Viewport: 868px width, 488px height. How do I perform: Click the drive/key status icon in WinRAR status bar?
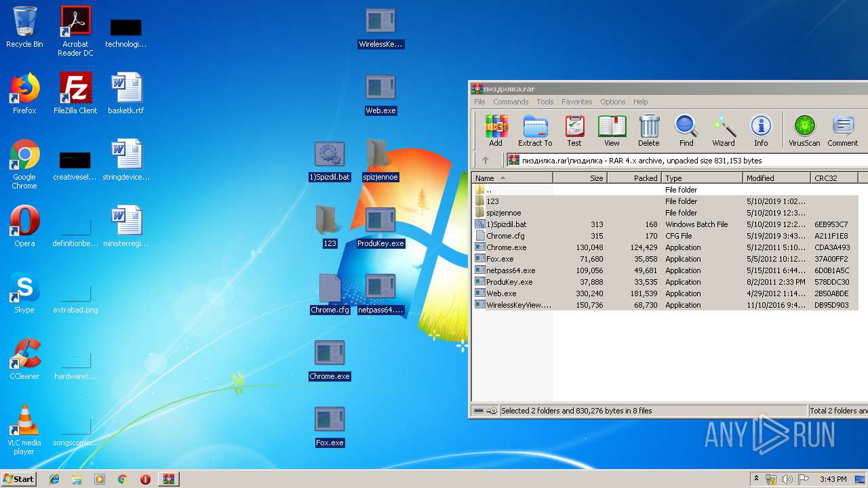[486, 411]
